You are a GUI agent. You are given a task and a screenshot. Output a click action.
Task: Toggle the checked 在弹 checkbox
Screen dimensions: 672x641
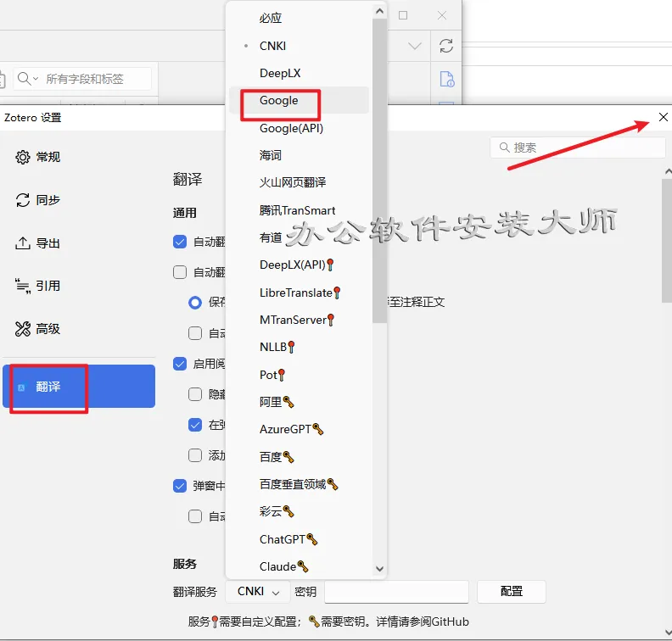pos(195,425)
